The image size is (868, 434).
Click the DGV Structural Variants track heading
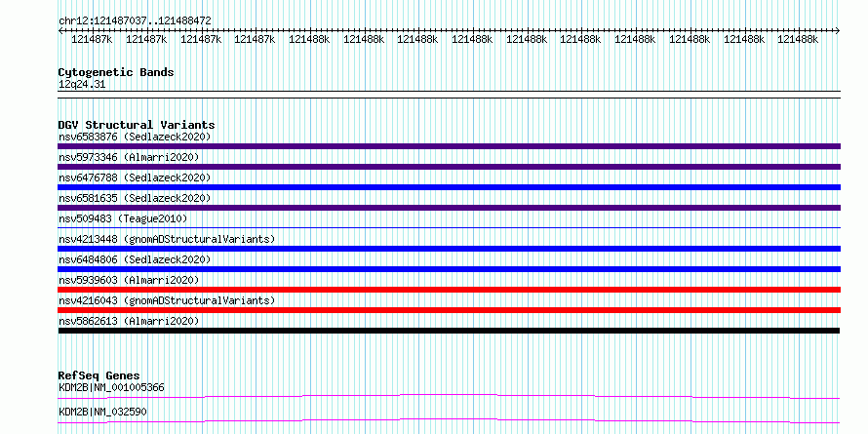[x=137, y=125]
